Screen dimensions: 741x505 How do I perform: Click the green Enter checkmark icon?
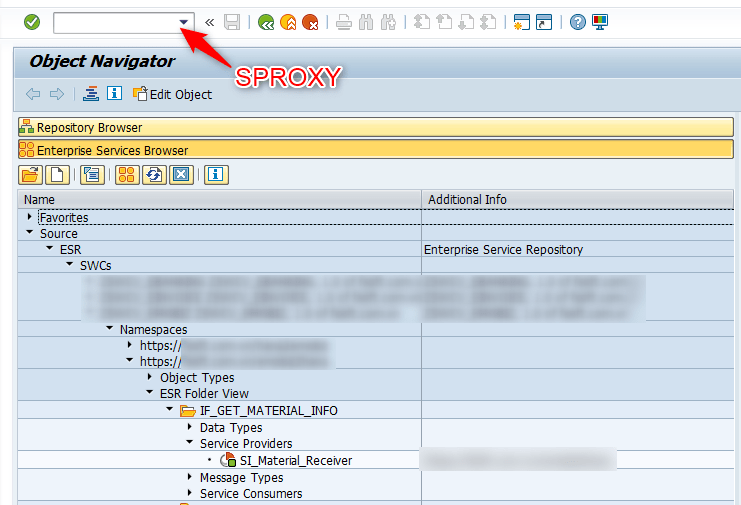tap(32, 21)
